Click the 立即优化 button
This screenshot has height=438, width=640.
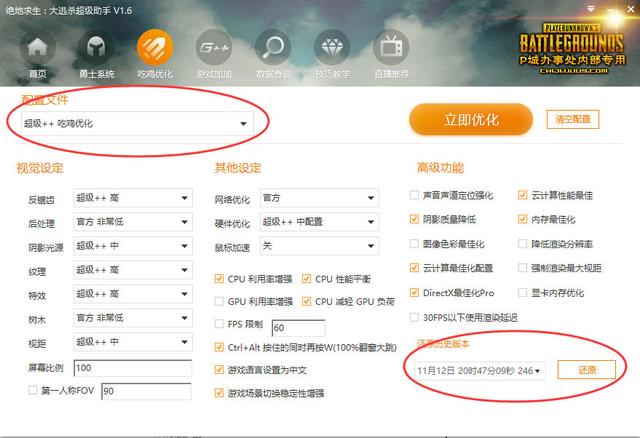point(471,120)
